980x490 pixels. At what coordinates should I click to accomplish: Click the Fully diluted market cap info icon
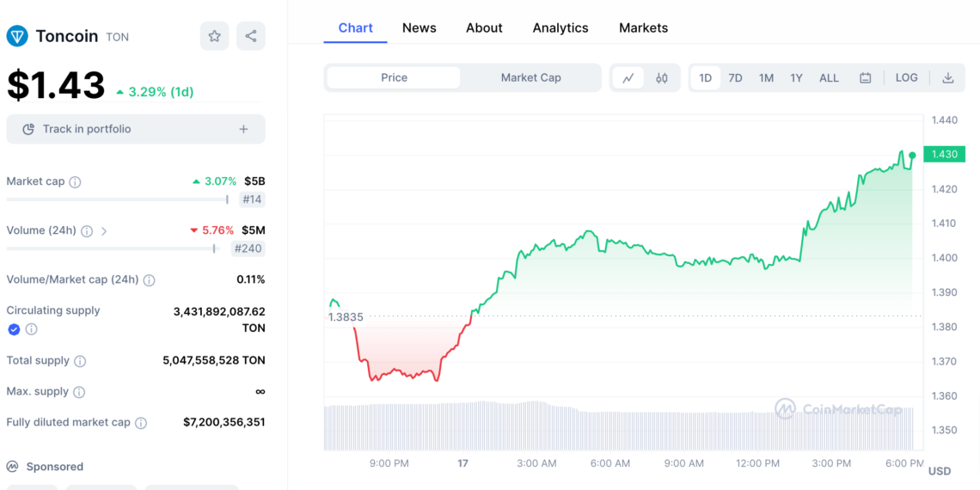(x=141, y=423)
